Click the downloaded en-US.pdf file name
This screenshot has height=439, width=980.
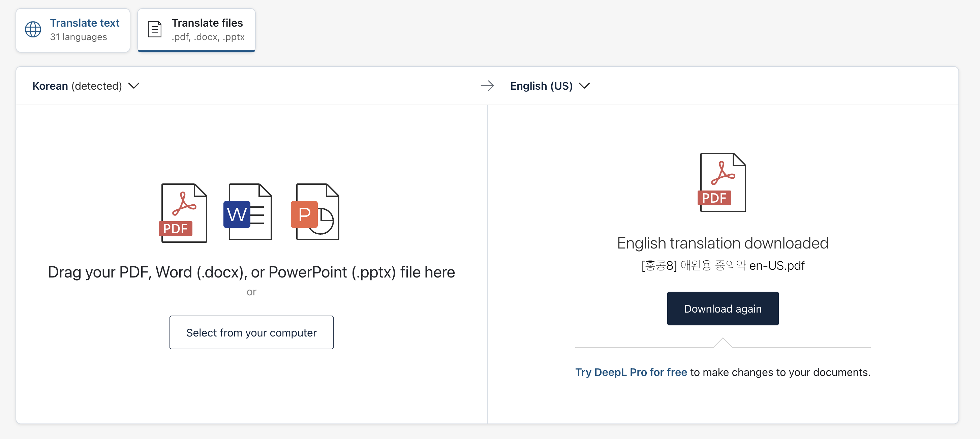[x=723, y=265]
